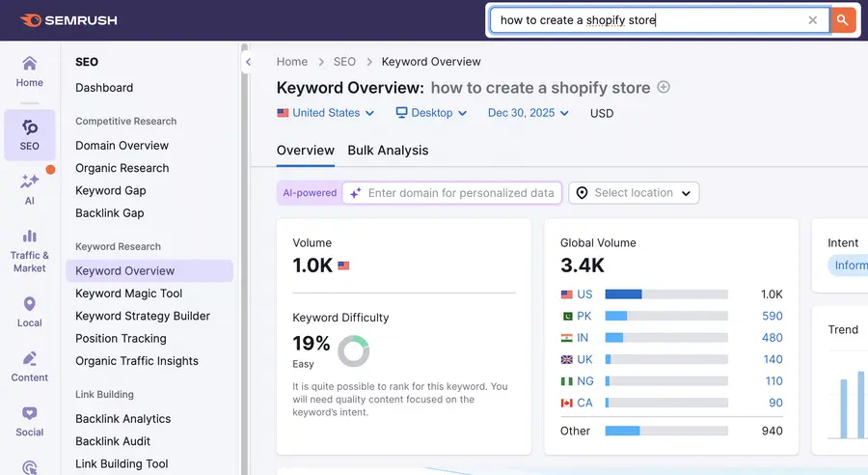Click the Other volume progress bar
Image resolution: width=868 pixels, height=475 pixels.
[x=666, y=431]
